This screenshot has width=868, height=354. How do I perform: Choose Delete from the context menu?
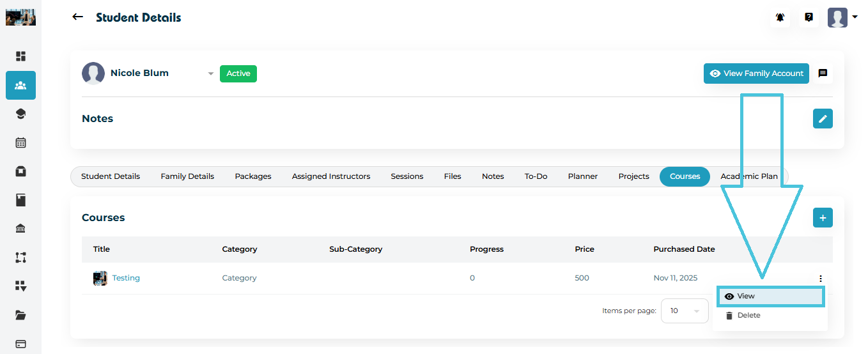tap(748, 316)
